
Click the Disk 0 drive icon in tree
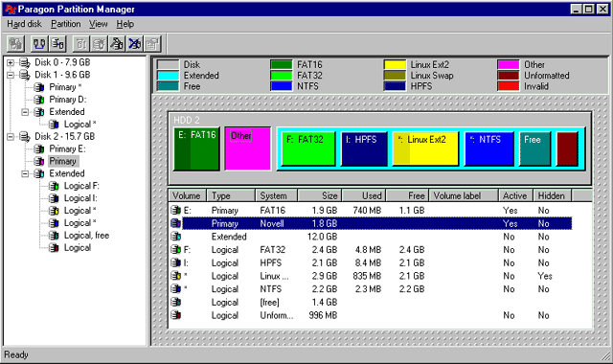point(25,62)
